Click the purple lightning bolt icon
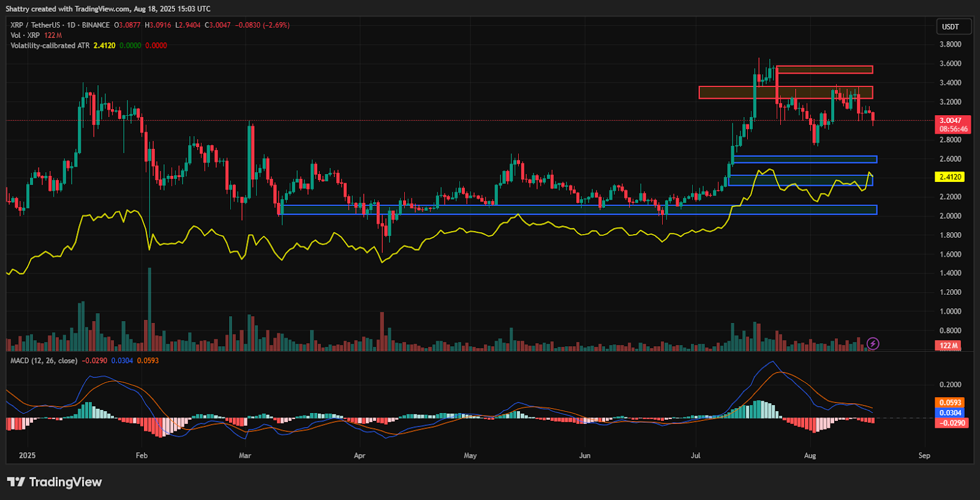This screenshot has width=980, height=500. tap(873, 344)
